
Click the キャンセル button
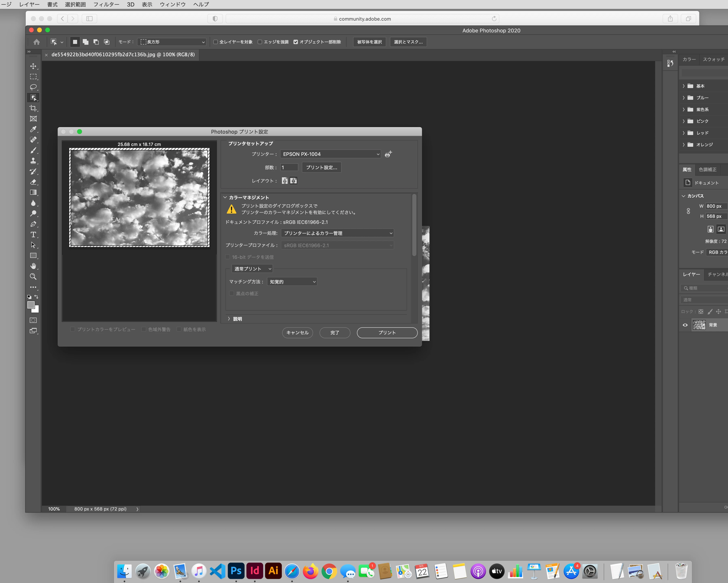(297, 333)
